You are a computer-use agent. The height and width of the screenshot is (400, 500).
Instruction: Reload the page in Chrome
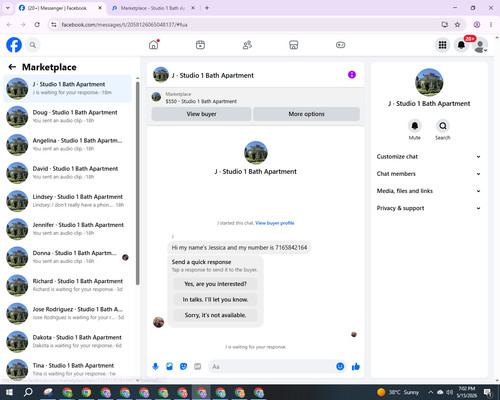click(x=37, y=25)
